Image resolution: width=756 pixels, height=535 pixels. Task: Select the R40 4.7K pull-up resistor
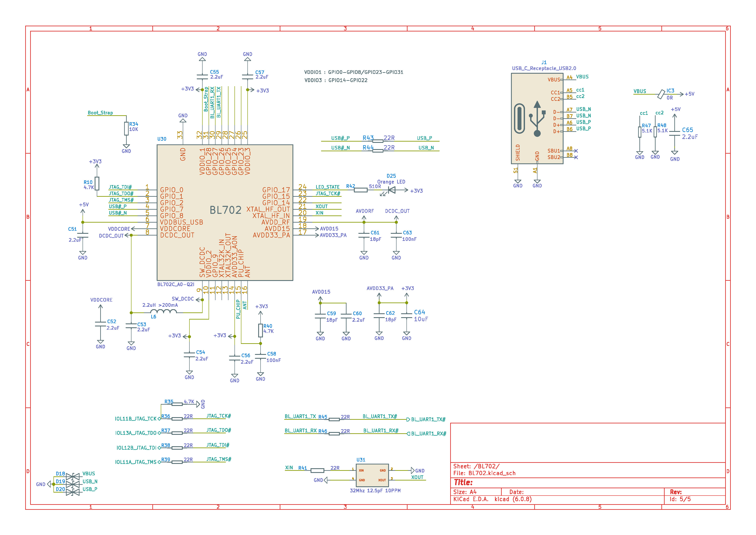tap(260, 331)
